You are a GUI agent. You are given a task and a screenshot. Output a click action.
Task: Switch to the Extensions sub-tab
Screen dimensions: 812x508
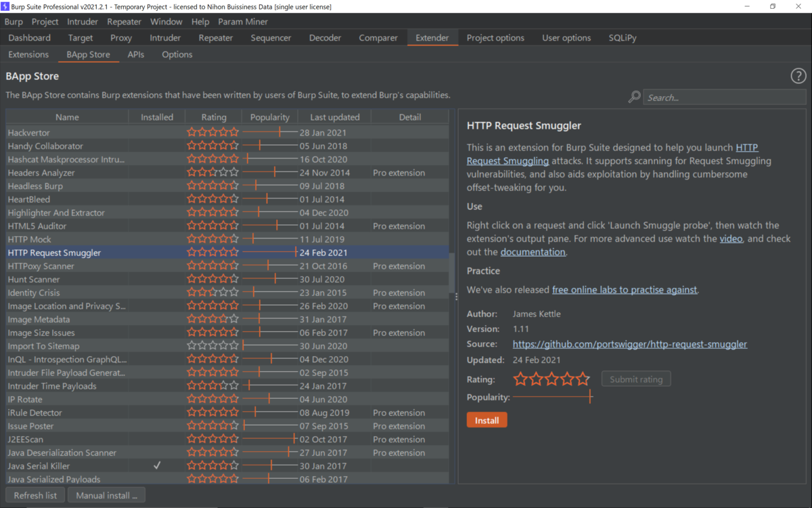(28, 54)
